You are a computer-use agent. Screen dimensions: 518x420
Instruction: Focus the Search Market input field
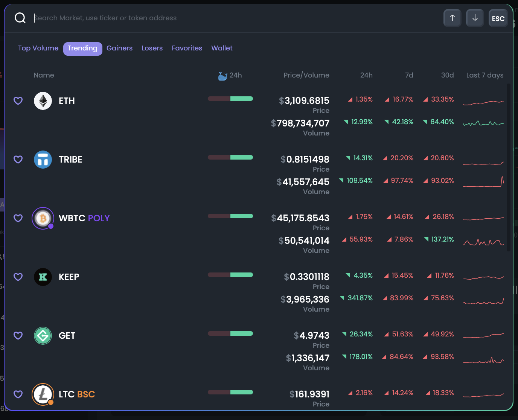tap(226, 18)
